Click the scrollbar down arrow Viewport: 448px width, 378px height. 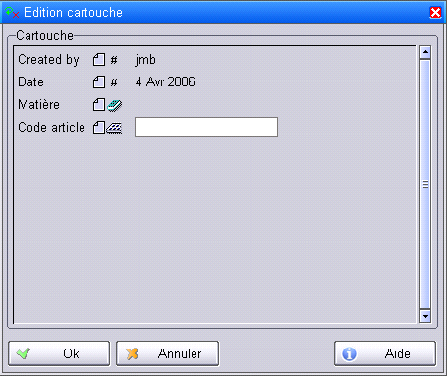tap(425, 316)
